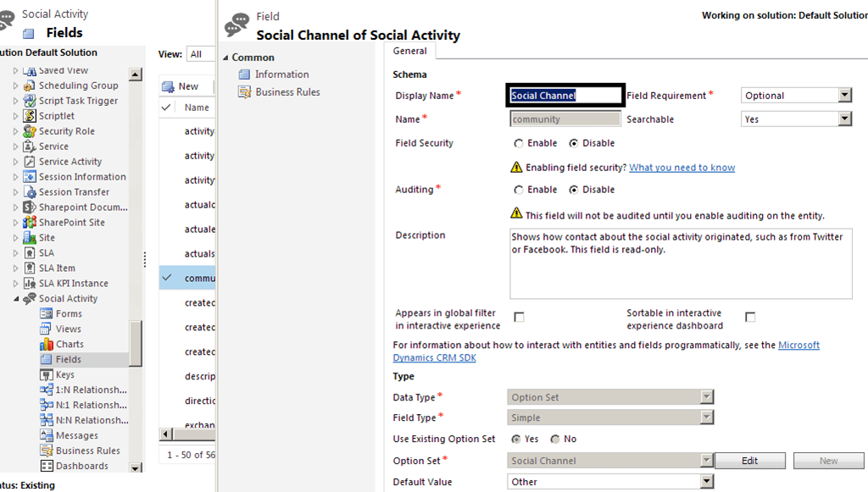Select Yes for Use Existing Option Set
Viewport: 868px width, 492px height.
tap(516, 439)
